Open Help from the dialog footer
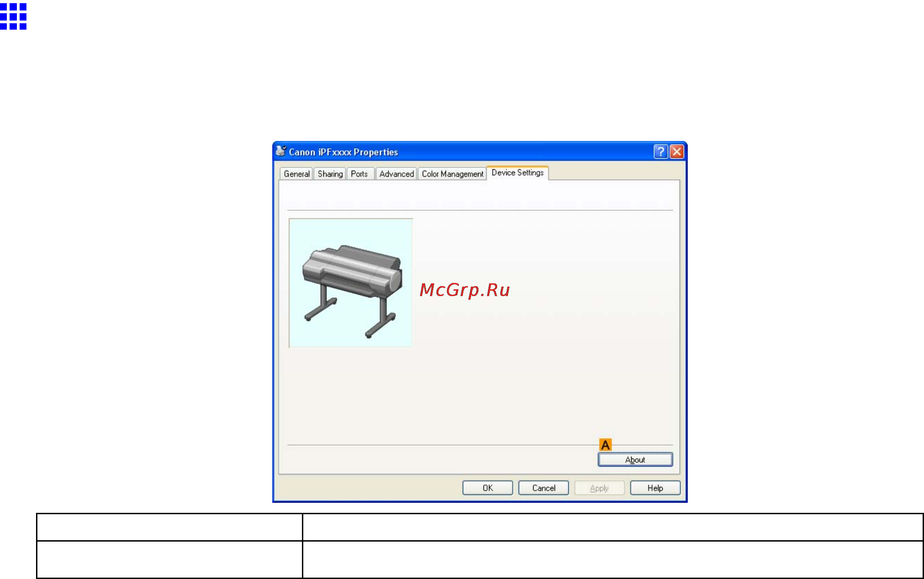The width and height of the screenshot is (924, 579). [655, 488]
